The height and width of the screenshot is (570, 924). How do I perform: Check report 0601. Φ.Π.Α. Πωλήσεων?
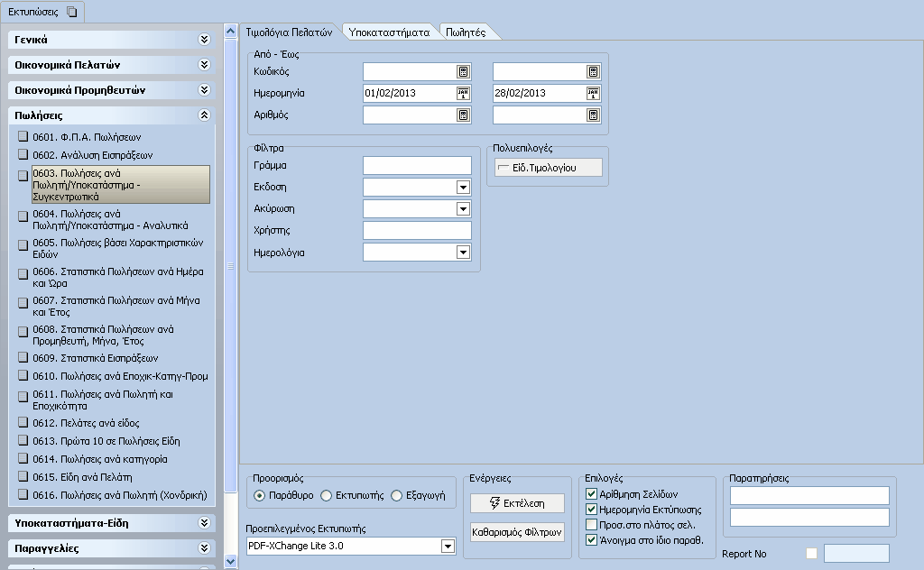point(23,136)
